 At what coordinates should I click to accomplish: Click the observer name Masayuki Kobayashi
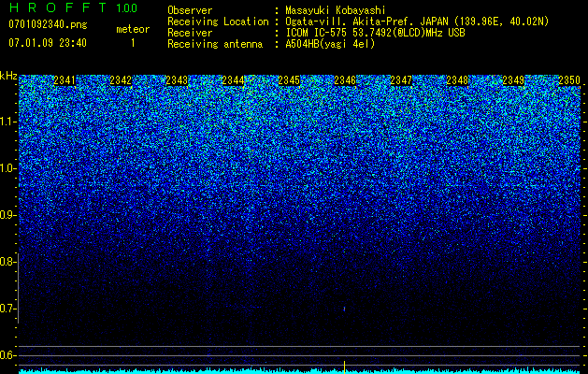336,10
